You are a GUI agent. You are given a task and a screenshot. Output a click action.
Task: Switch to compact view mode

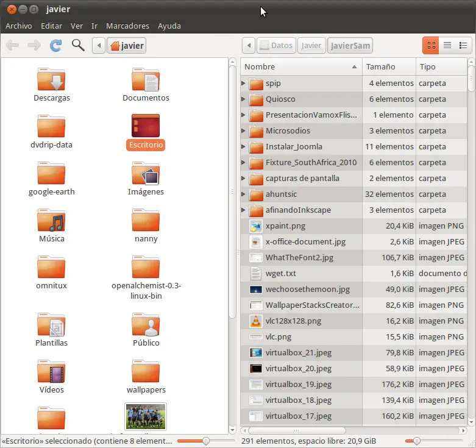click(463, 46)
